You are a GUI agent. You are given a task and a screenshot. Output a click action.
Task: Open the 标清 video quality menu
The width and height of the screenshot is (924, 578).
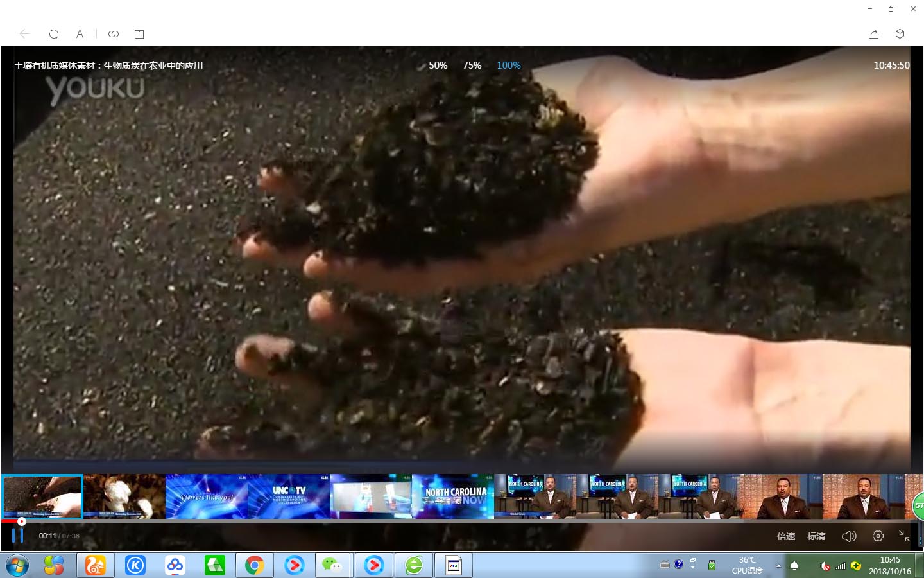pos(816,536)
